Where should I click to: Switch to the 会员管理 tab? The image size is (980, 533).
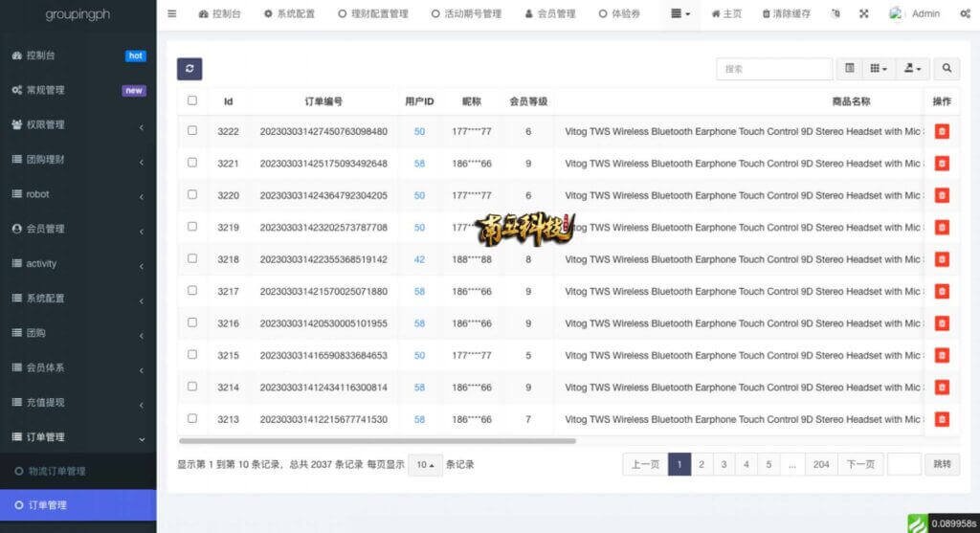pos(550,14)
